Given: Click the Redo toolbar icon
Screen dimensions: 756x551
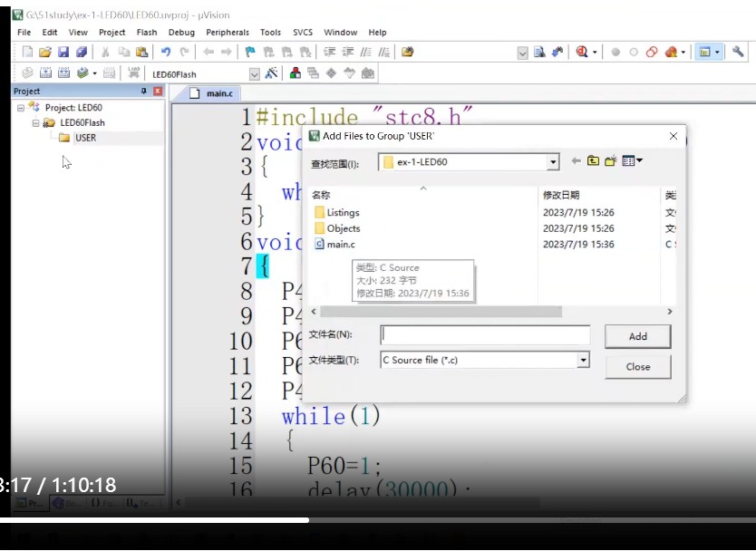Looking at the screenshot, I should pos(184,52).
